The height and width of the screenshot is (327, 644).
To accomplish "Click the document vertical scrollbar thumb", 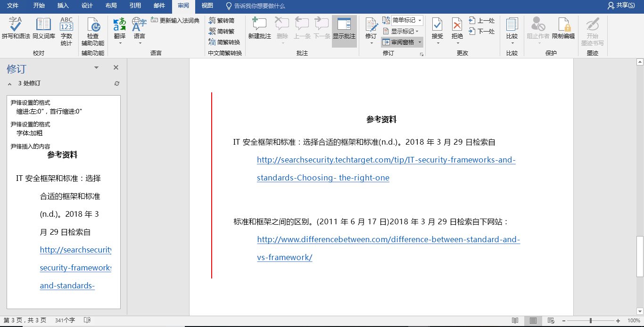I will [x=640, y=256].
